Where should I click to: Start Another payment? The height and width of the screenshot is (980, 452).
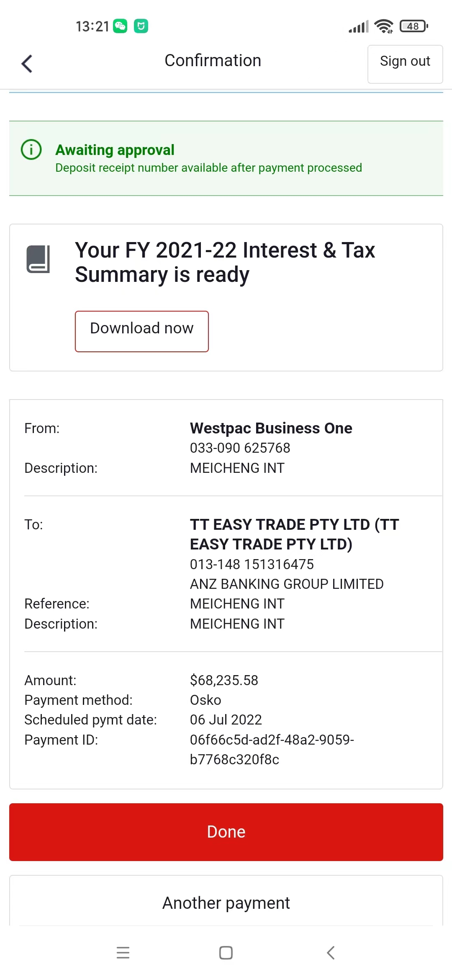click(x=226, y=903)
